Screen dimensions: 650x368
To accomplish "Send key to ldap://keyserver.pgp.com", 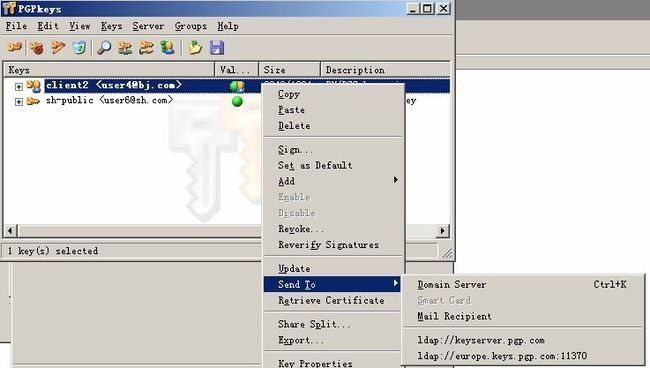I will click(x=522, y=340).
